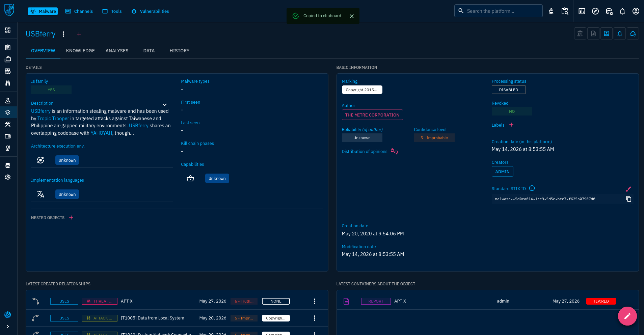Image resolution: width=644 pixels, height=335 pixels.
Task: Click the Filigran logo at sidebar bottom
Action: (x=8, y=314)
